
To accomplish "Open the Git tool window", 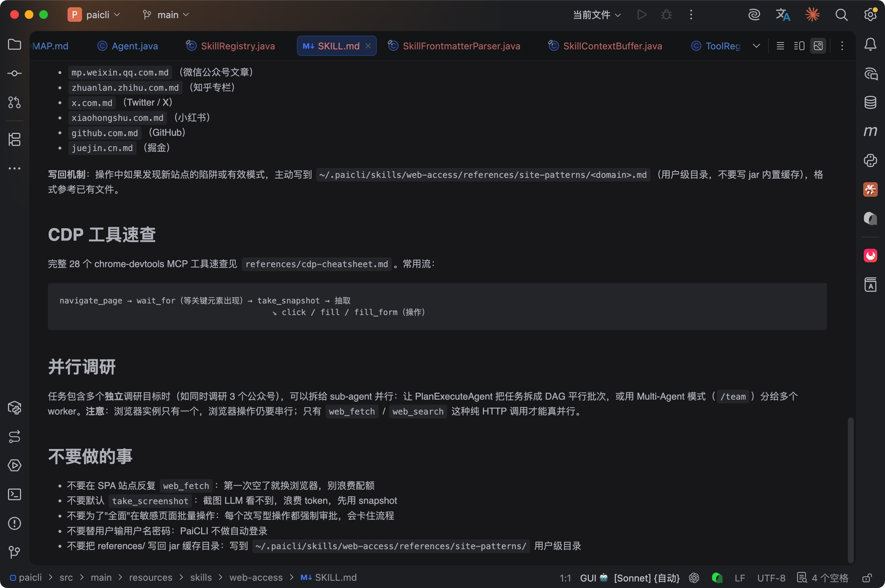I will 14,552.
